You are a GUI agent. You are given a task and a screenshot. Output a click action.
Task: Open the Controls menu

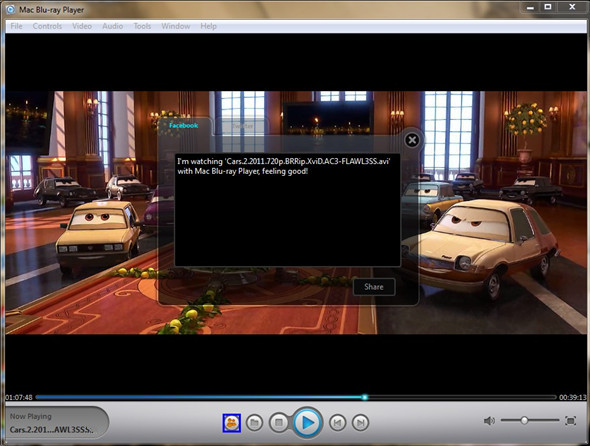(47, 26)
